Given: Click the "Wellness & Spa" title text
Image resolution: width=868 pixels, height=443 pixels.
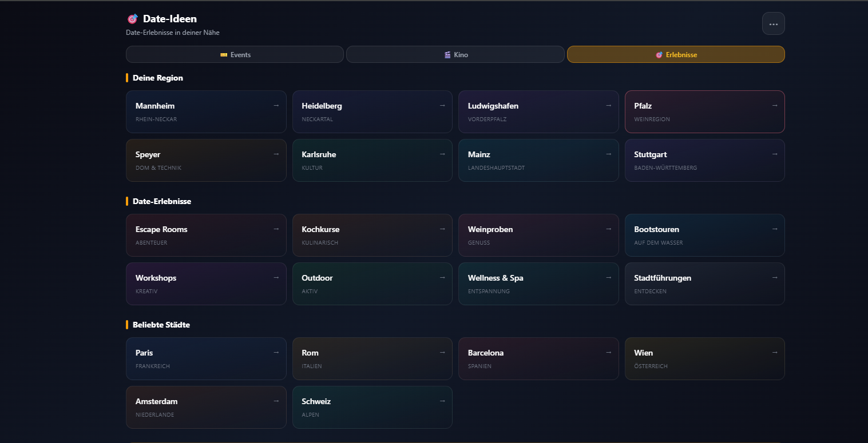Looking at the screenshot, I should pyautogui.click(x=496, y=278).
